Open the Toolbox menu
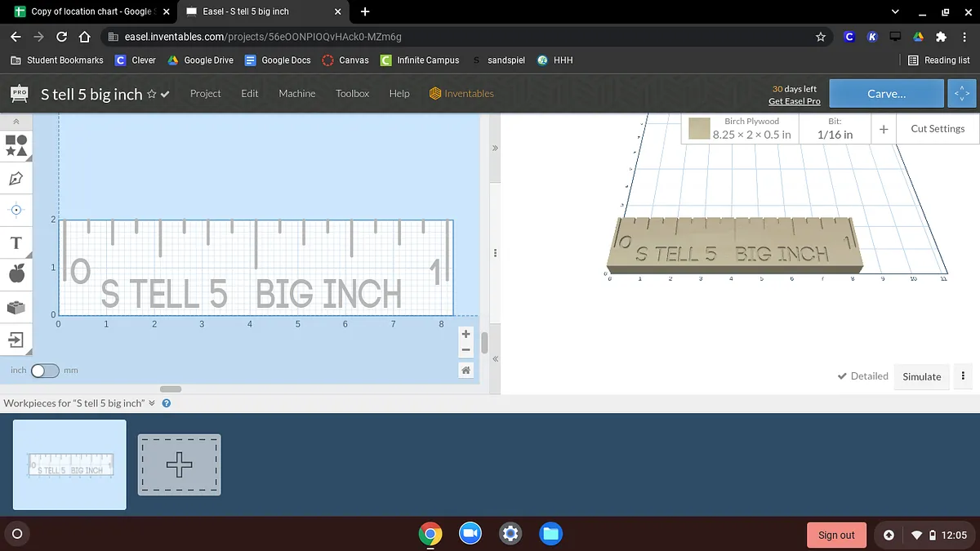Image resolution: width=980 pixels, height=551 pixels. 352,94
